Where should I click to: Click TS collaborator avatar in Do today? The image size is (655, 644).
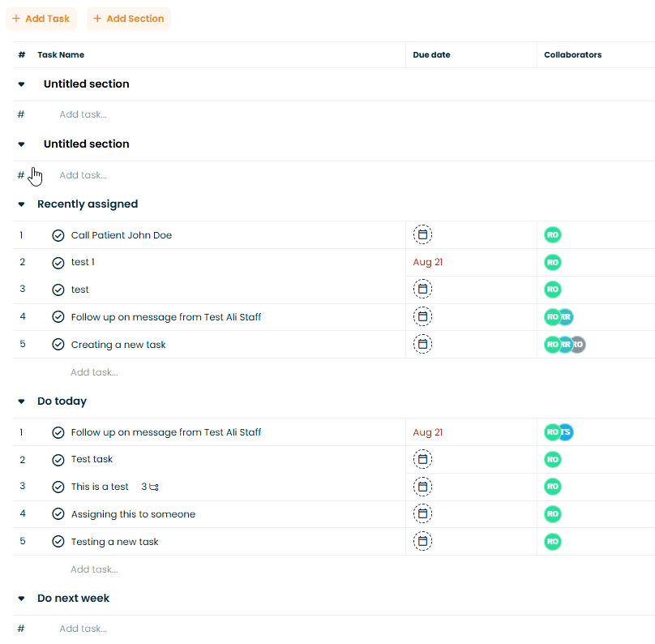tap(567, 432)
